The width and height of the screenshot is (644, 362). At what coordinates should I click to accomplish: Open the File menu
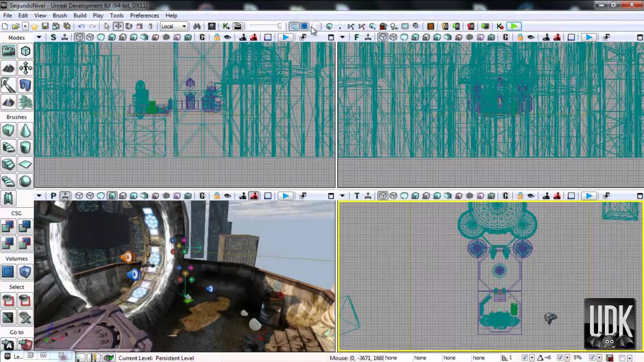click(8, 16)
